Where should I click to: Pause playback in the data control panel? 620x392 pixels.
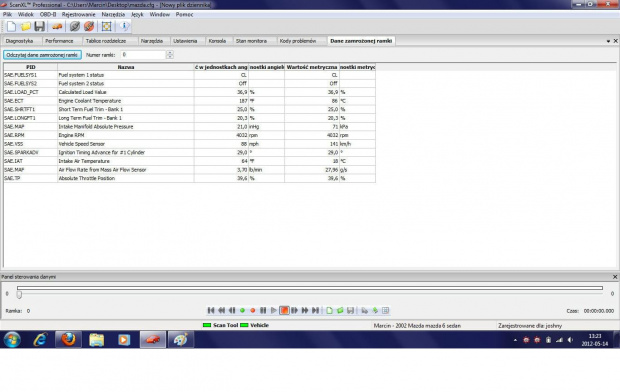263,311
